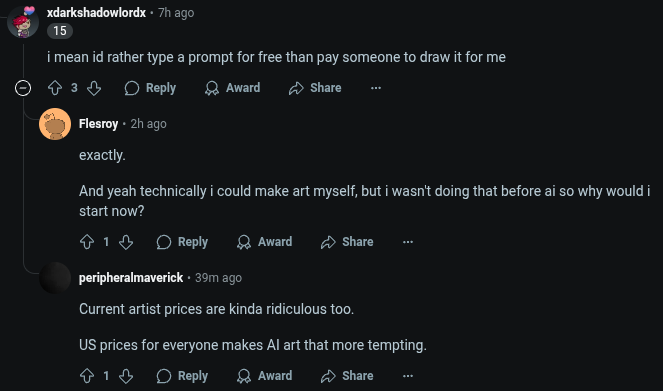Viewport: 663px width, 391px height.
Task: Share xdarkshadowlordx's comment
Action: pos(315,88)
